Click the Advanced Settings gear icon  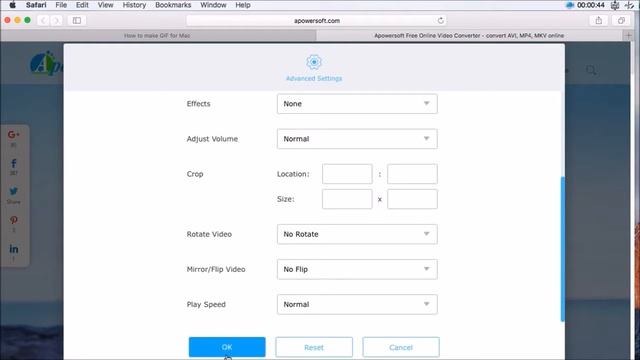314,62
